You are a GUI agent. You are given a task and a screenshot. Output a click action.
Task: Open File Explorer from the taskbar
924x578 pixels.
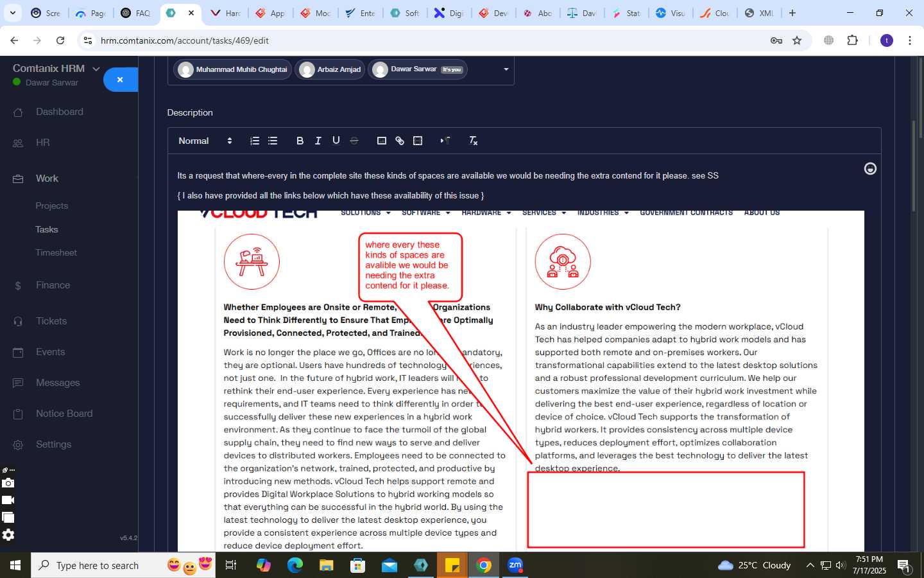click(327, 565)
